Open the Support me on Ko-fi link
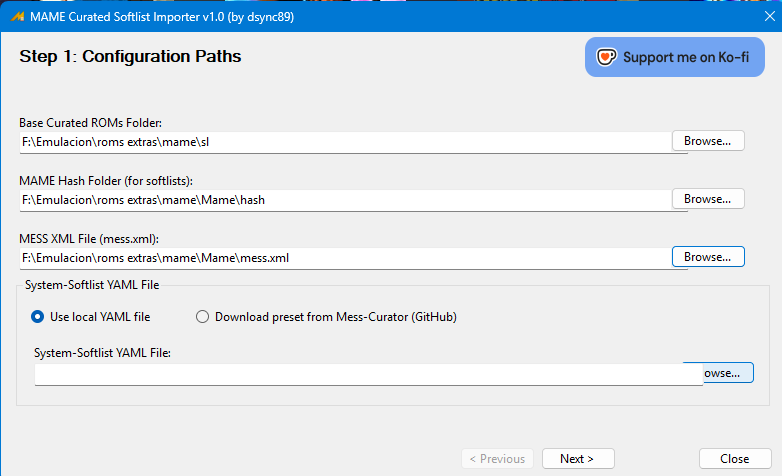This screenshot has width=782, height=476. (674, 57)
